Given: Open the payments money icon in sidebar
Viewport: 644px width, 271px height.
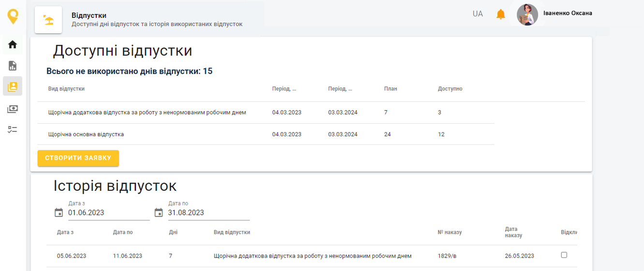Looking at the screenshot, I should pyautogui.click(x=13, y=109).
